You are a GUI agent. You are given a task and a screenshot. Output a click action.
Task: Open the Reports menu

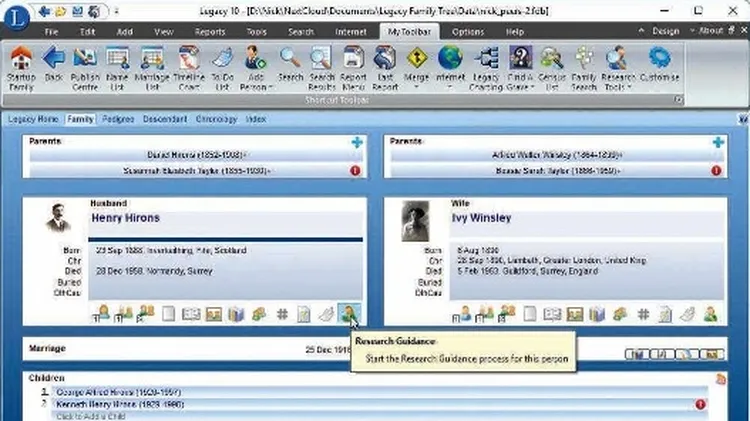[210, 32]
